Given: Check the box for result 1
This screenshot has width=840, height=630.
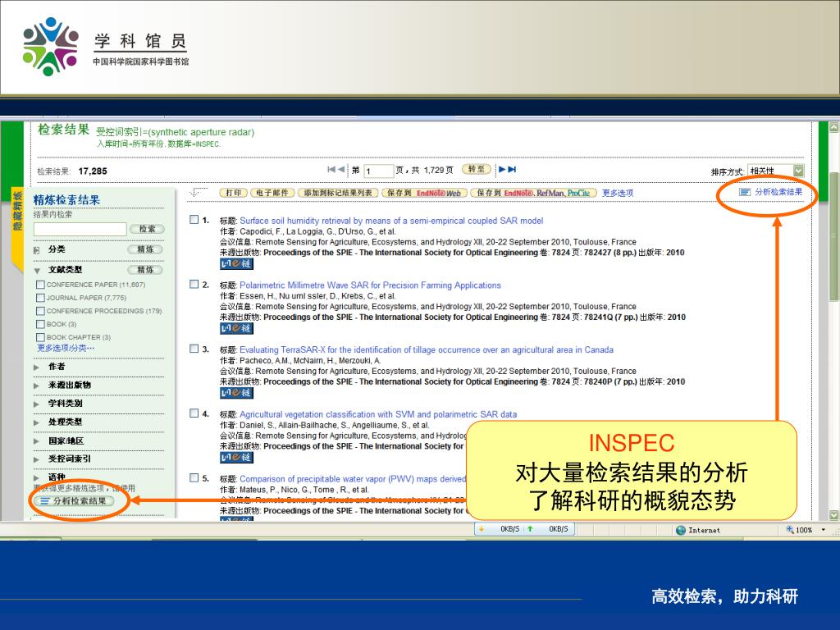Looking at the screenshot, I should (x=194, y=219).
